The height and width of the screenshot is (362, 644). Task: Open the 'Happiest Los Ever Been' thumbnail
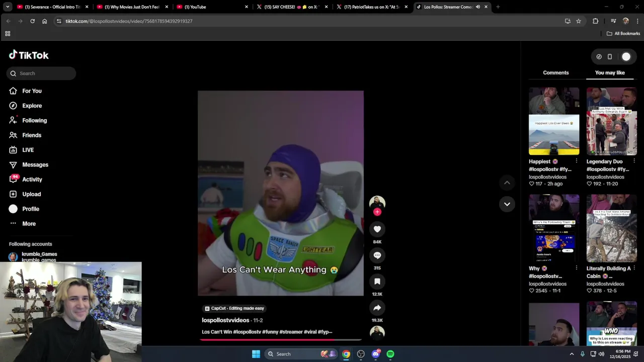(554, 121)
